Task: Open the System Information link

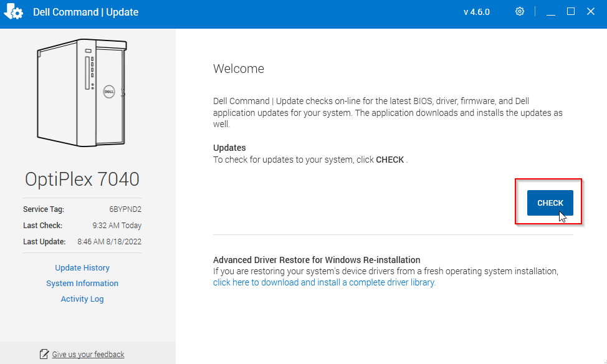Action: point(82,283)
